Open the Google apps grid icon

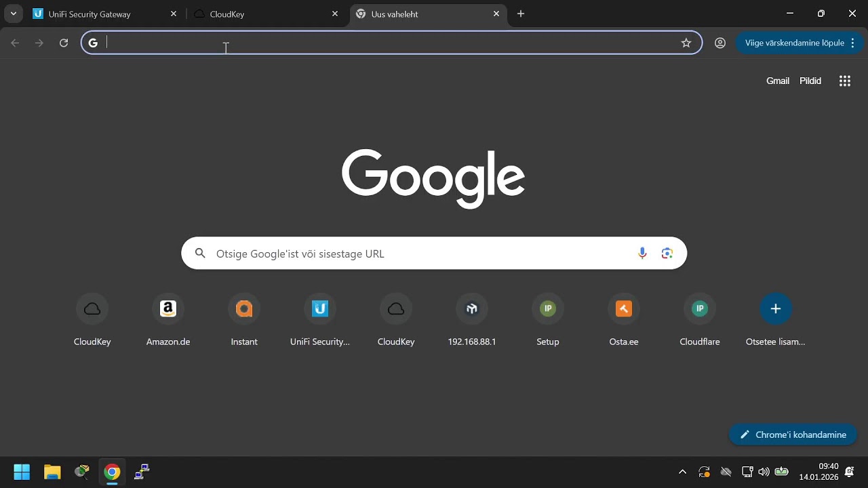tap(844, 81)
